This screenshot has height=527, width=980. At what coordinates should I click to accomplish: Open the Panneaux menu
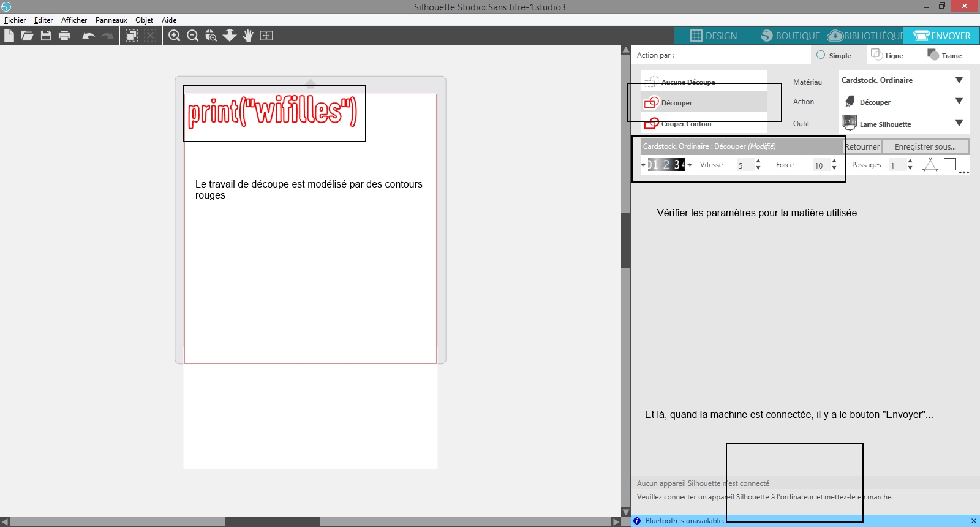(x=111, y=20)
